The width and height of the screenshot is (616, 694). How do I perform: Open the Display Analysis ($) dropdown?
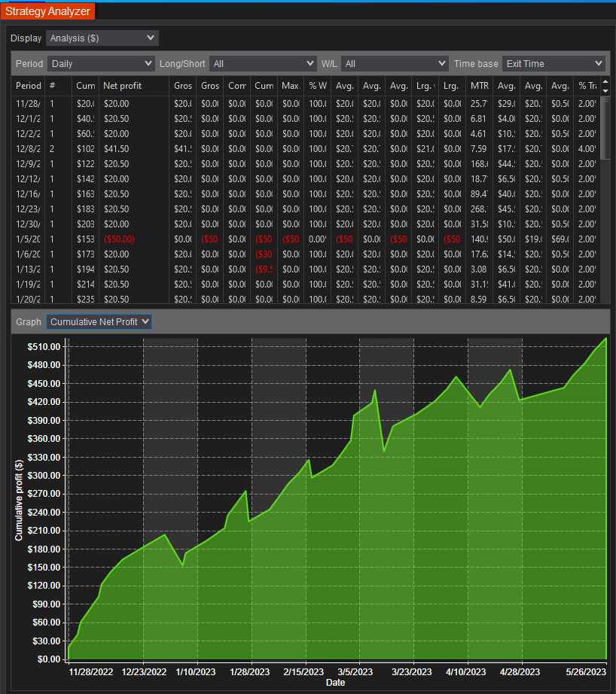(102, 38)
